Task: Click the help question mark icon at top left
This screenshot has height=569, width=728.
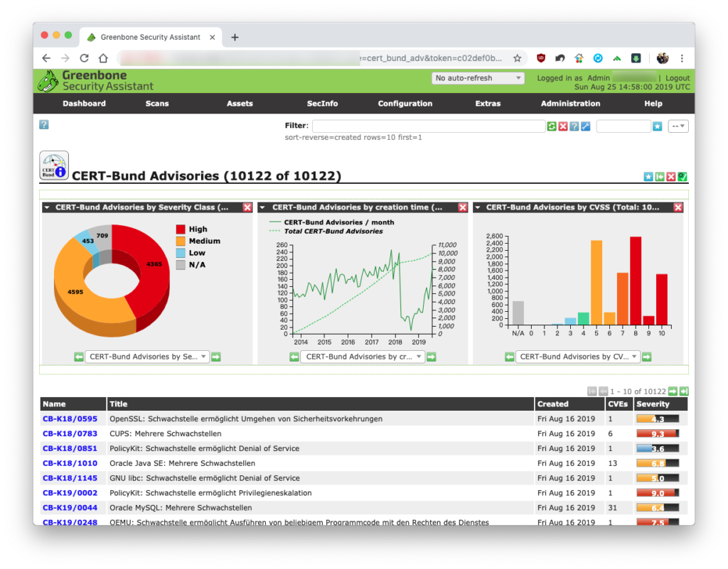Action: point(44,125)
